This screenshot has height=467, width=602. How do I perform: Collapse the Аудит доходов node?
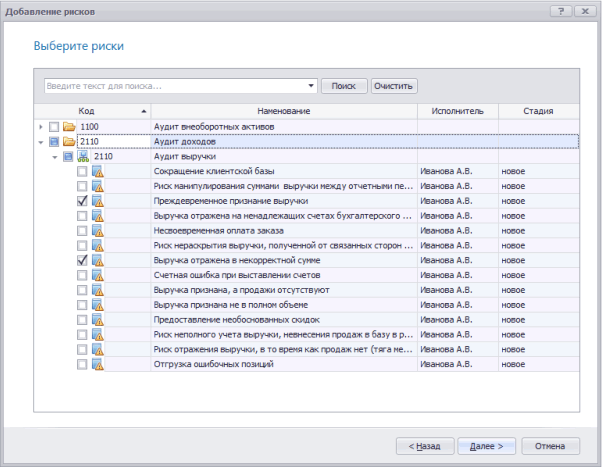click(41, 142)
